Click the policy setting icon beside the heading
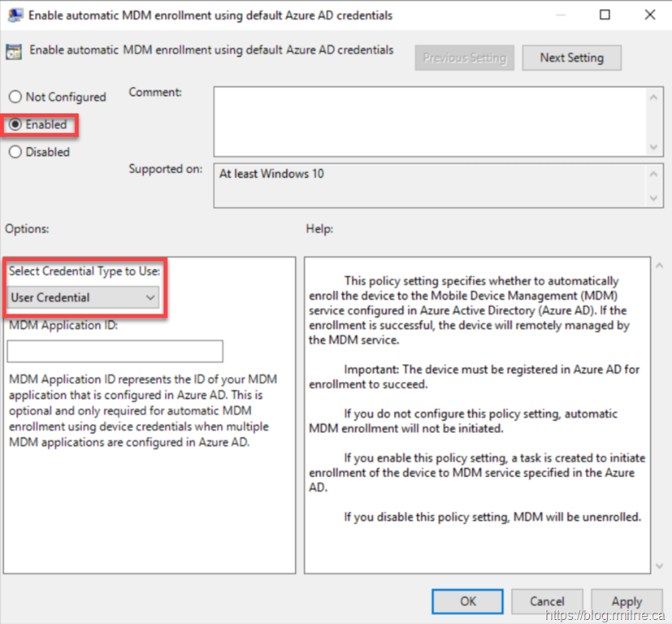Screen dimensions: 672x624 14,53
